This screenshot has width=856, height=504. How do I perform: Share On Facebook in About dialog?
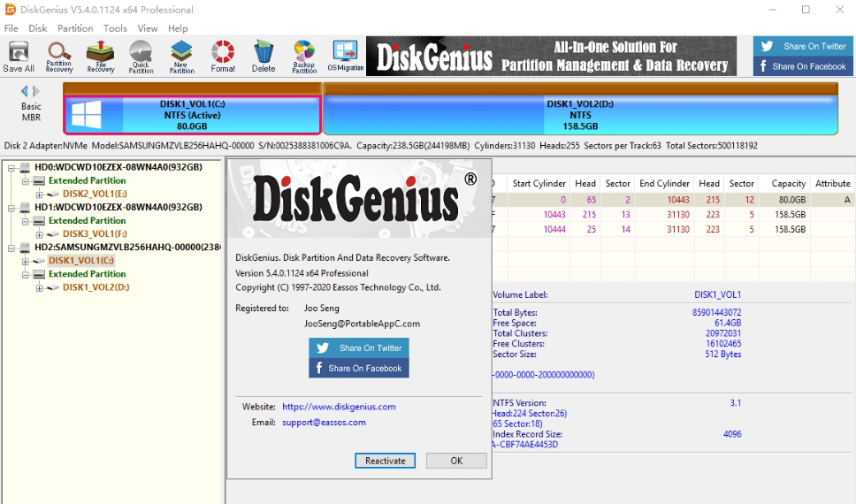click(359, 368)
